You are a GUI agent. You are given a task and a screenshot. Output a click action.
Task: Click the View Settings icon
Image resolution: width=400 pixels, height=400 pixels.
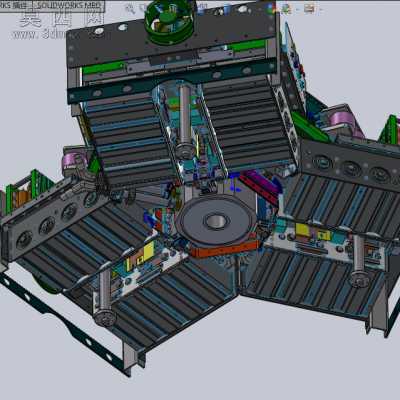click(309, 9)
